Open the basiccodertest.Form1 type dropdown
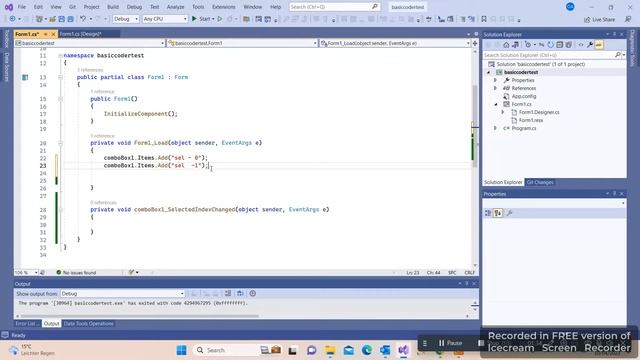 coord(242,43)
